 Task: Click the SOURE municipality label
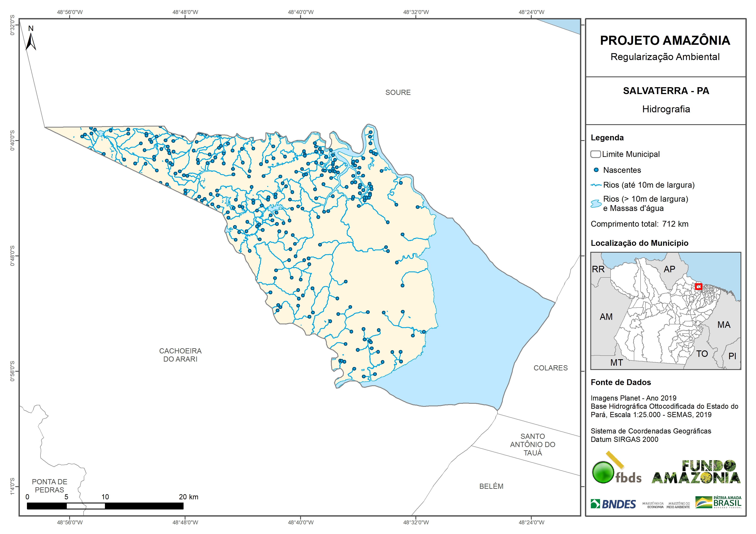398,93
